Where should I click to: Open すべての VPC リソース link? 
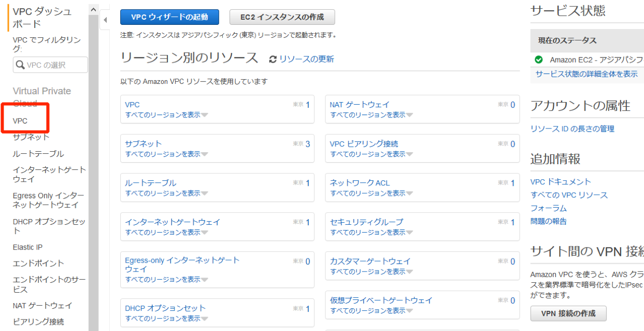click(569, 195)
